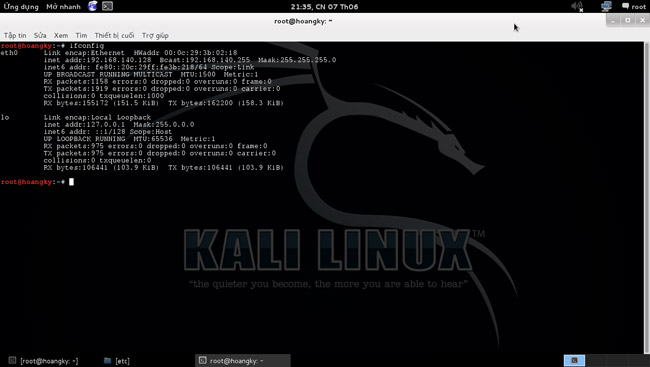The image size is (650, 367).
Task: Maximize the terminal window
Action: [628, 20]
